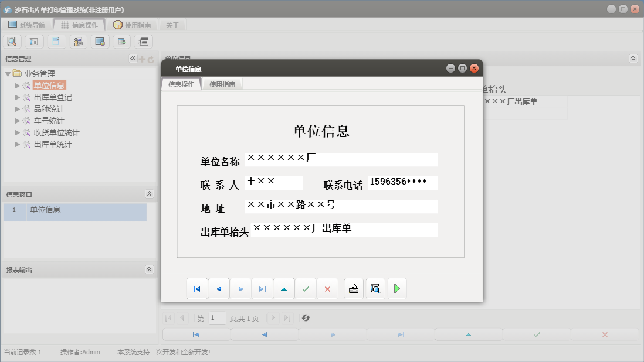Click the green run arrow in the dialog
Viewport: 644px width, 362px height.
click(397, 288)
